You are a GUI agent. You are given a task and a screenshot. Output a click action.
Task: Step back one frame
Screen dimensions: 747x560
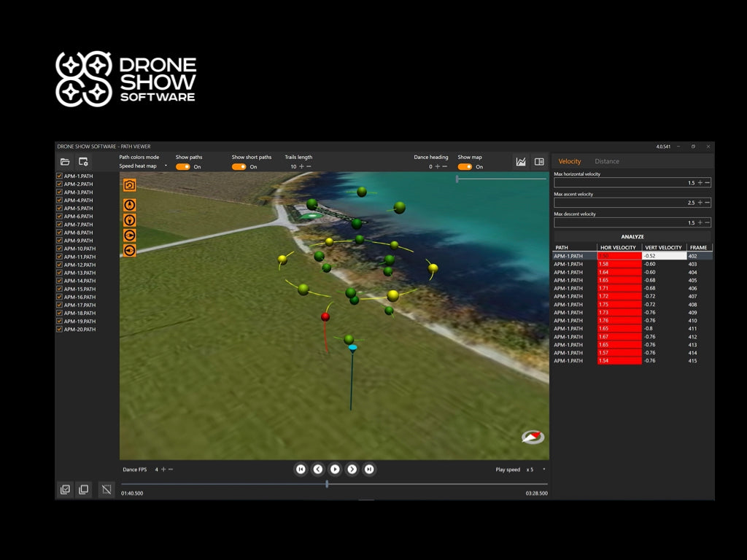click(x=318, y=469)
